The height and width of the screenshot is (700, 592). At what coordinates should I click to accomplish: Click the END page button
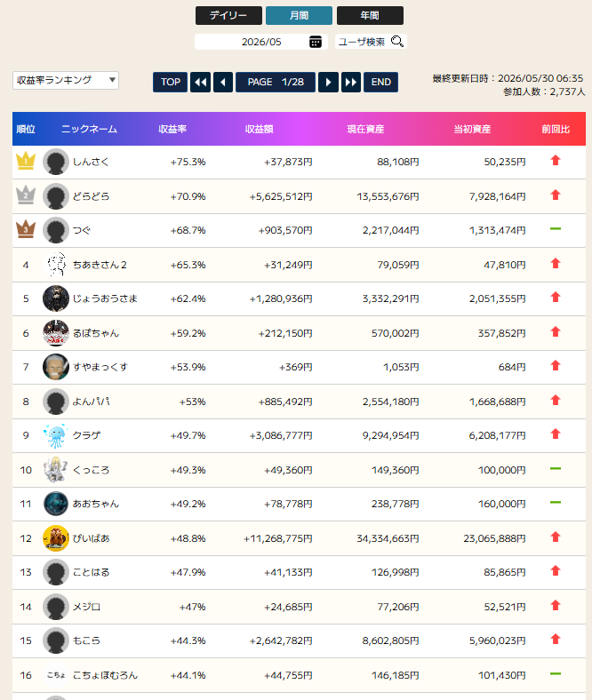click(380, 82)
